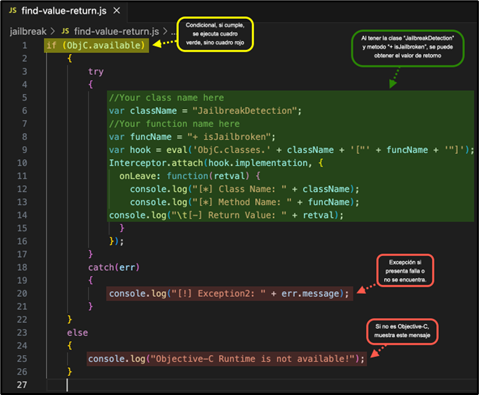This screenshot has width=479, height=395.
Task: Click line number 1 in the gutter
Action: click(25, 45)
